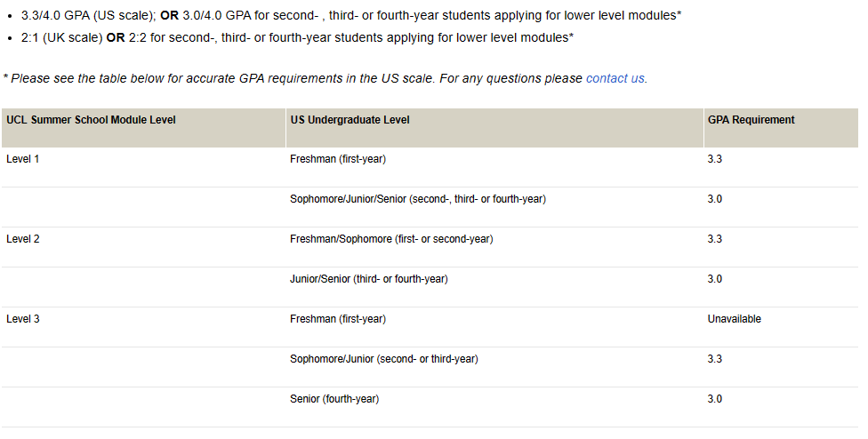Click the Level 3 Freshman (first-year) cell
This screenshot has width=868, height=439.
tap(338, 319)
